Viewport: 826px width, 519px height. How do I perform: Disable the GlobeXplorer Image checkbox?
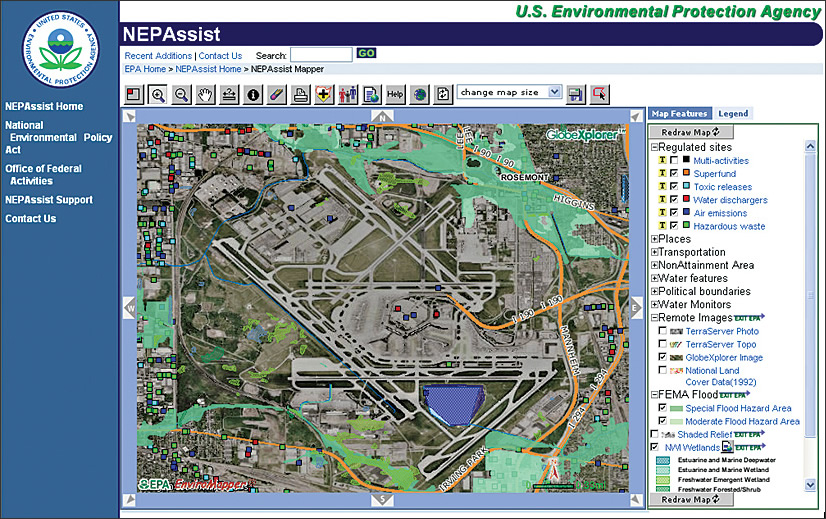[663, 357]
